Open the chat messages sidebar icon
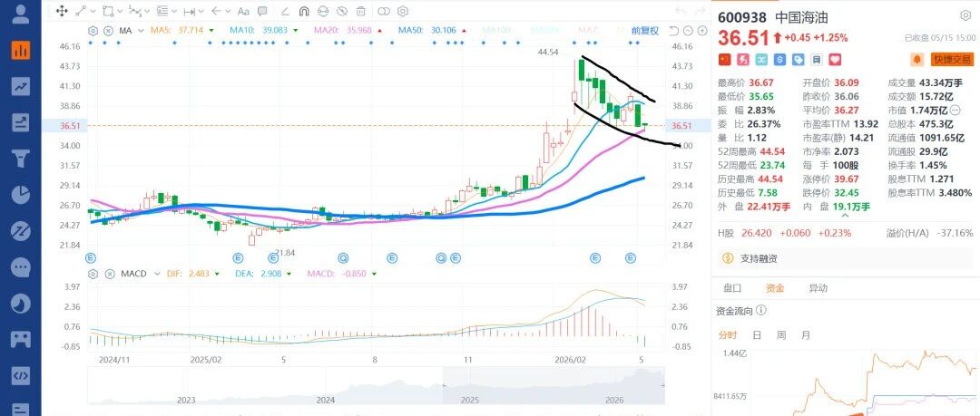980x416 pixels. pyautogui.click(x=21, y=267)
